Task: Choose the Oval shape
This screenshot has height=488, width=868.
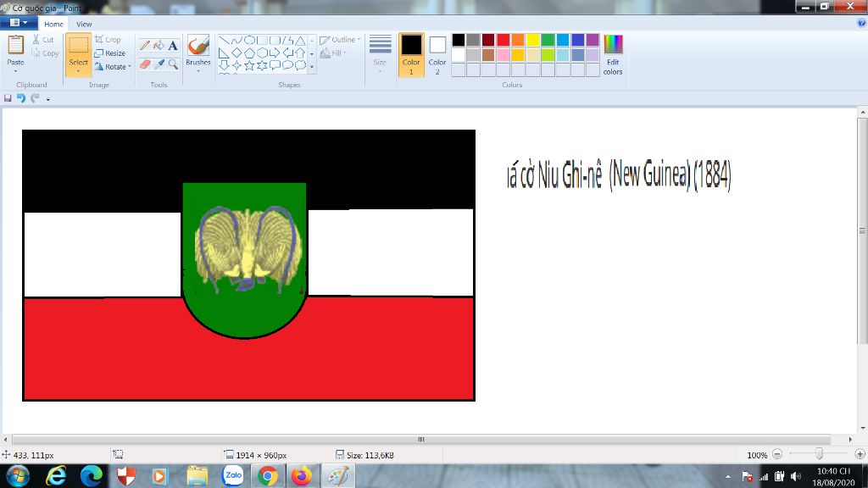Action: click(249, 41)
